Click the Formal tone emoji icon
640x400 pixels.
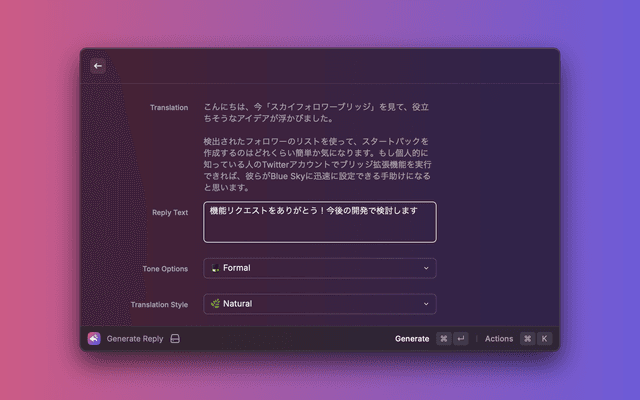pyautogui.click(x=215, y=268)
